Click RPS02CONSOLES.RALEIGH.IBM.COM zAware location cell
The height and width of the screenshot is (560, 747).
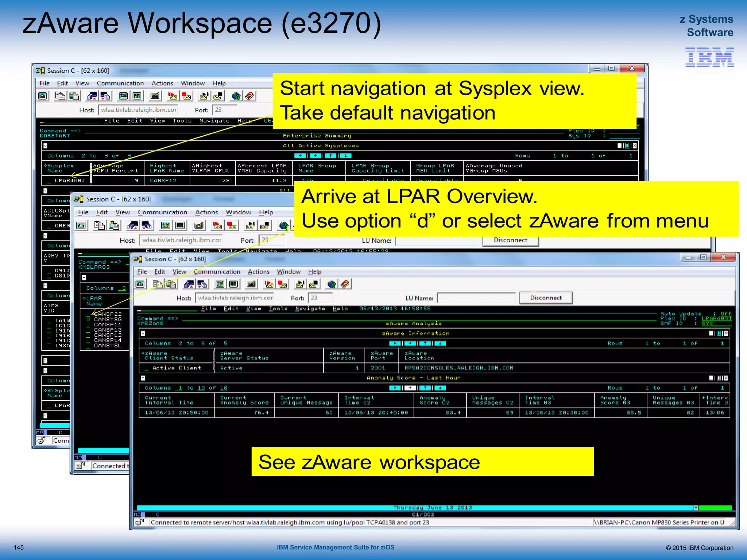pyautogui.click(x=459, y=368)
